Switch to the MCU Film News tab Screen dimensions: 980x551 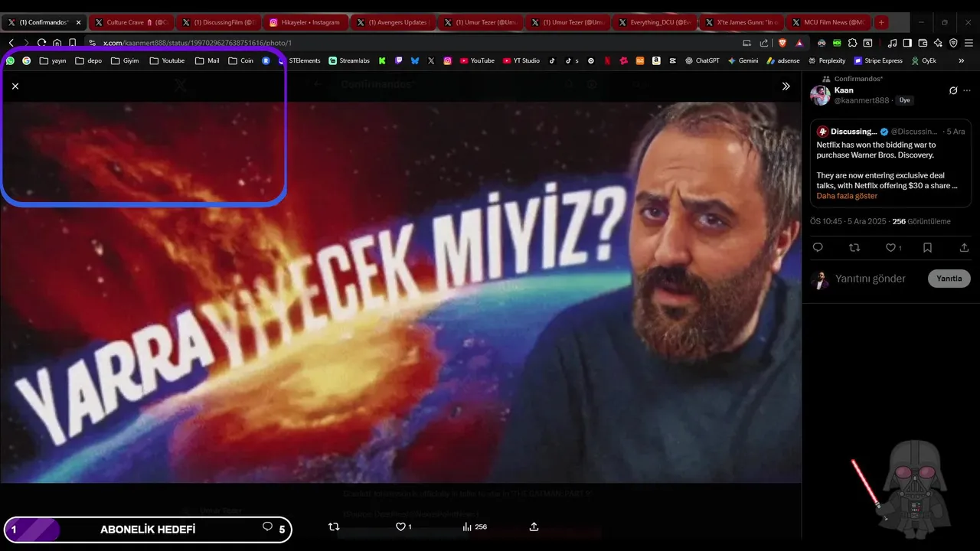(829, 22)
